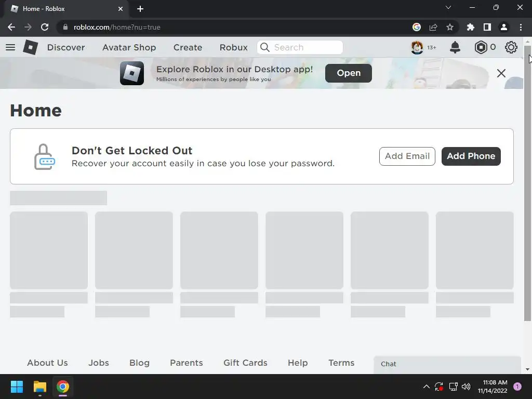Viewport: 532px width, 399px height.
Task: Open the network status icon
Action: tap(453, 387)
